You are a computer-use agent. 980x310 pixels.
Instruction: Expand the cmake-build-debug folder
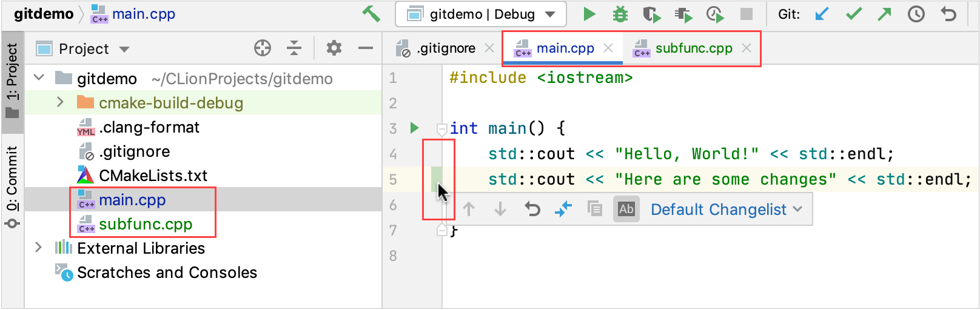pyautogui.click(x=60, y=102)
